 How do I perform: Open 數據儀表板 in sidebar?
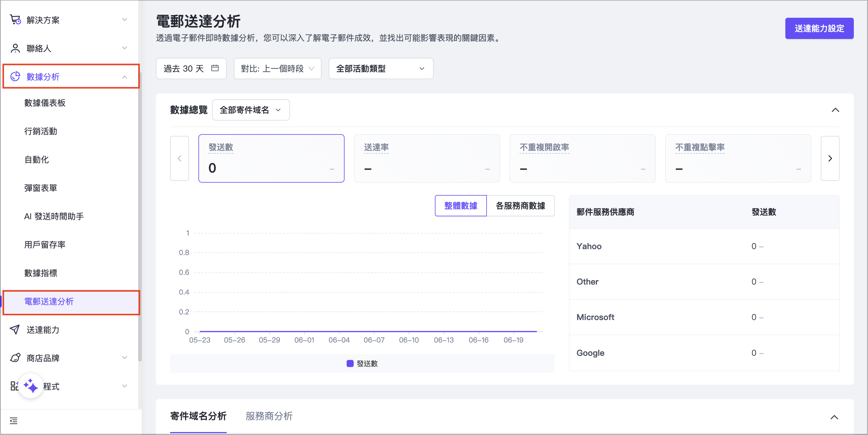pos(45,103)
